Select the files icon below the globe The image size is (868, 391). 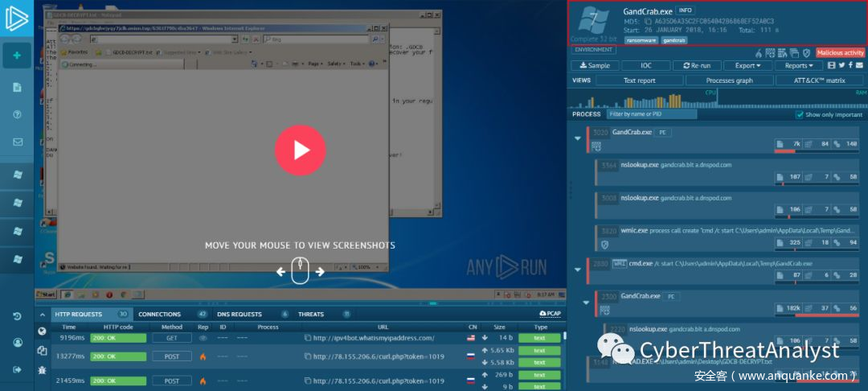pos(42,350)
